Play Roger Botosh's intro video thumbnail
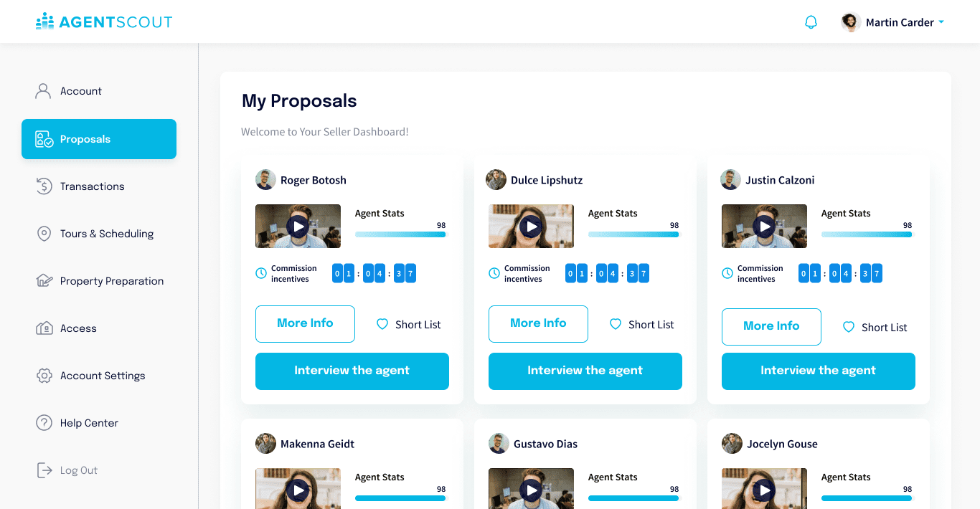This screenshot has width=980, height=509. pos(298,227)
